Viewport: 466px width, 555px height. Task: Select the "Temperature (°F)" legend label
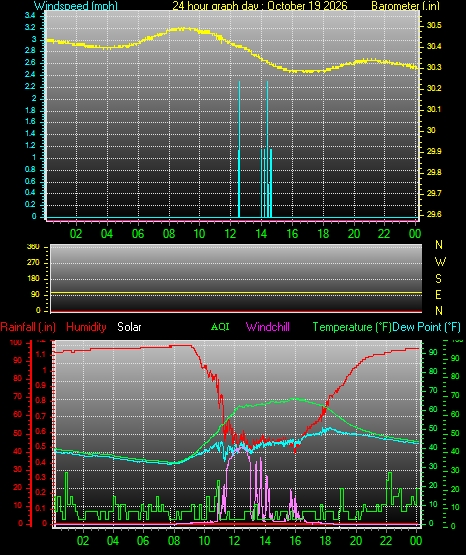(352, 327)
